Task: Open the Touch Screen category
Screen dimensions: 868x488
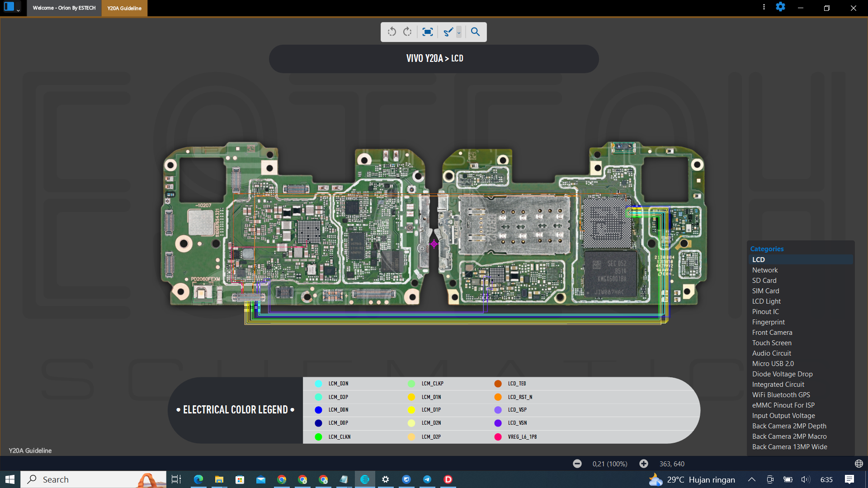Action: [772, 343]
